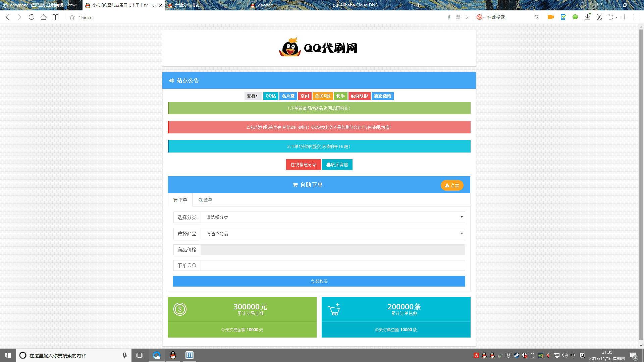
Task: Click the 商品价格 disabled field
Action: pos(333,250)
